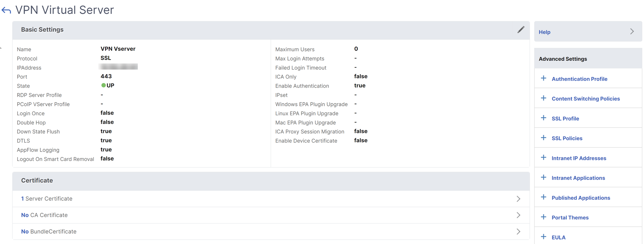This screenshot has height=244, width=644.
Task: Click the SSL protocol value
Action: [106, 58]
